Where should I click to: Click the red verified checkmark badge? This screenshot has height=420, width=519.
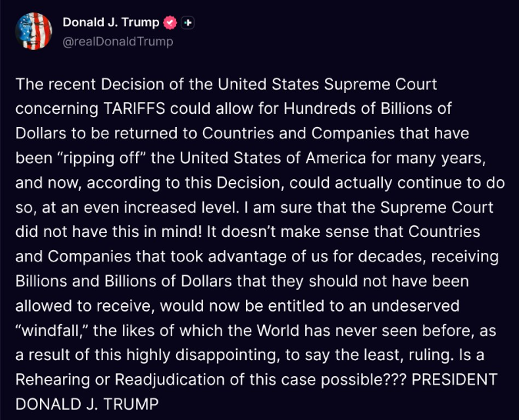[x=171, y=23]
